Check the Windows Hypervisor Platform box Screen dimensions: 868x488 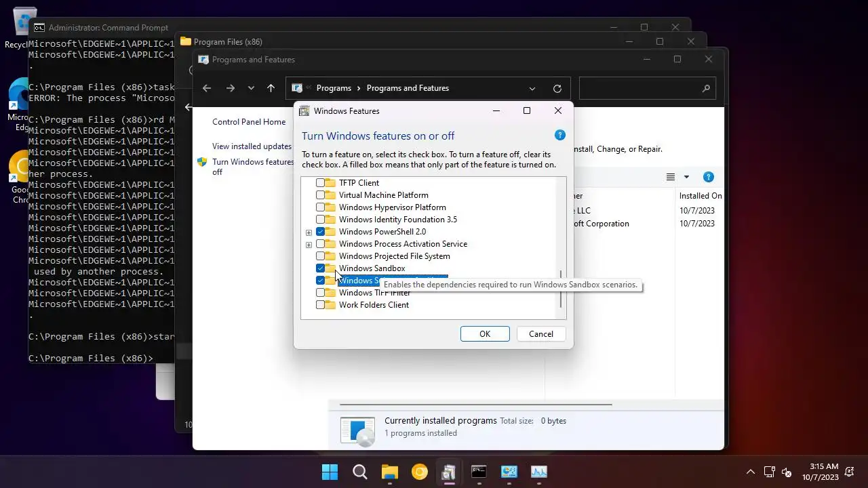(x=320, y=207)
